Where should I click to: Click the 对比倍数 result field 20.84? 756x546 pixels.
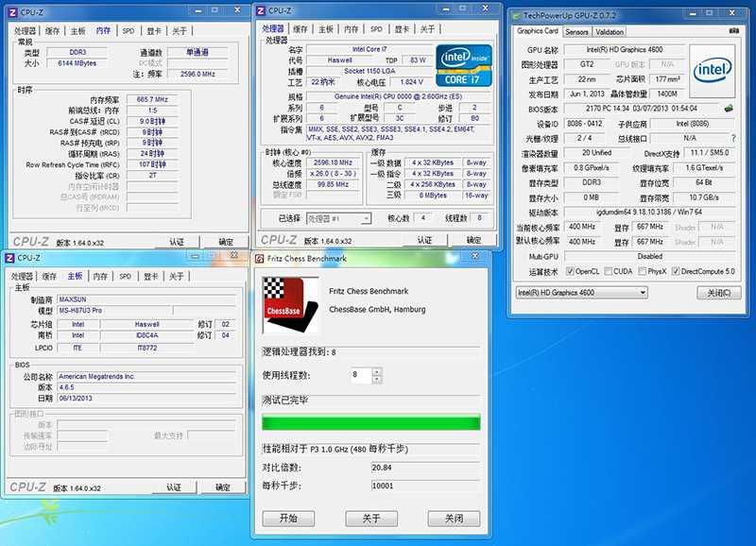pos(425,468)
